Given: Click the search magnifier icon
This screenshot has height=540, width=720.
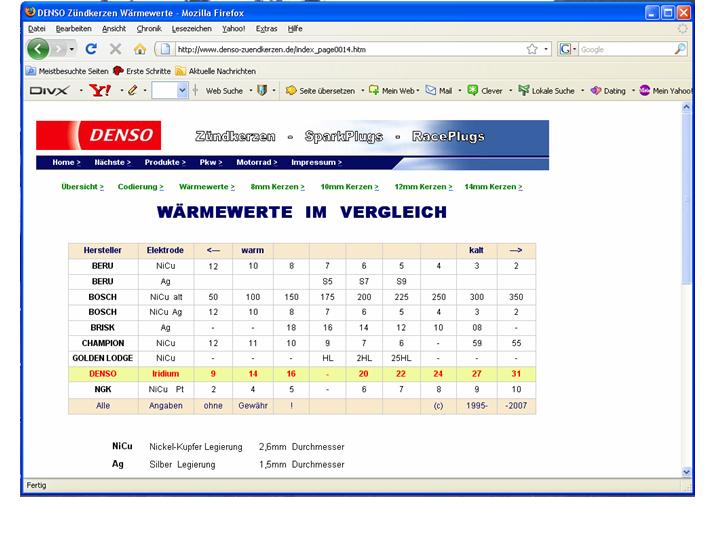Looking at the screenshot, I should point(680,49).
